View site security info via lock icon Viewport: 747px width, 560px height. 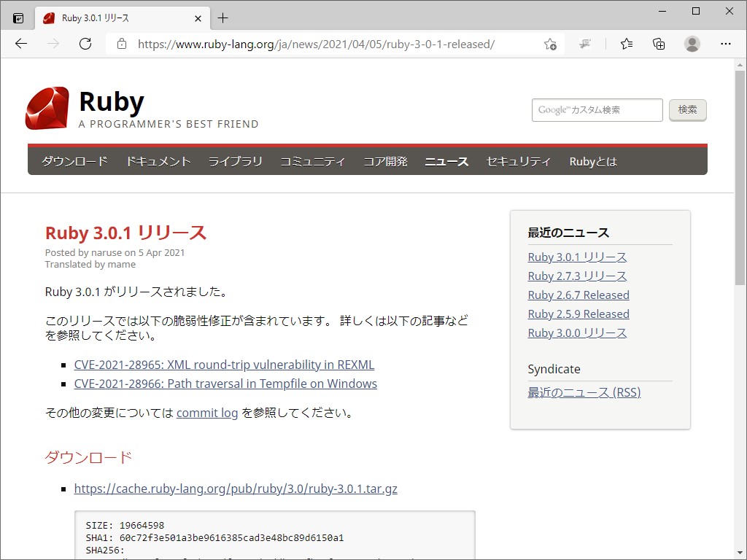(x=121, y=44)
